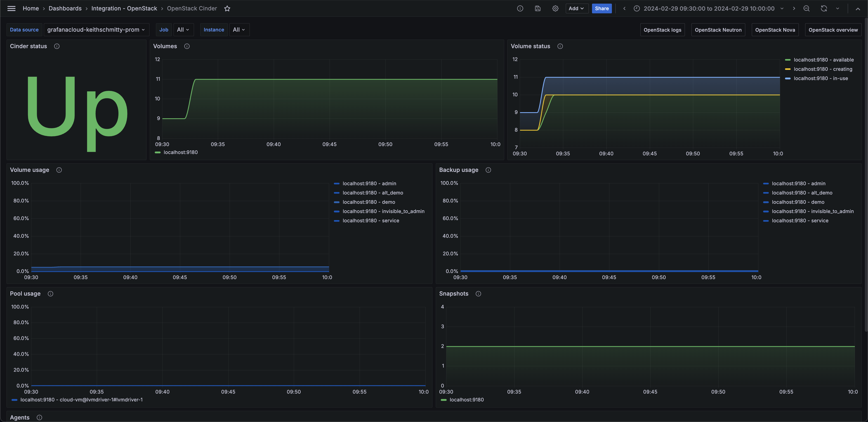Toggle 'alt_demo' series in Volume usage legend

tap(372, 193)
